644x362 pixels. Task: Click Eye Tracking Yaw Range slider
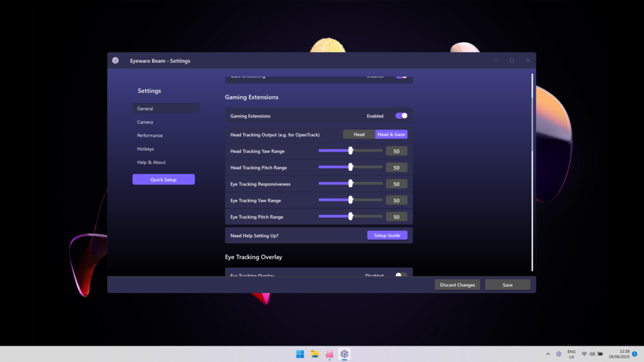coord(350,200)
